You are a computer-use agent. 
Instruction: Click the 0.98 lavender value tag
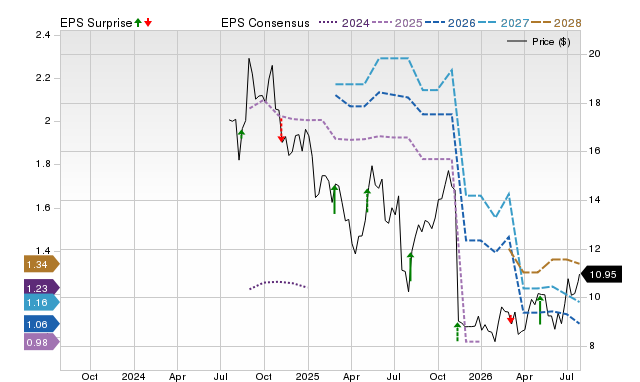42,342
